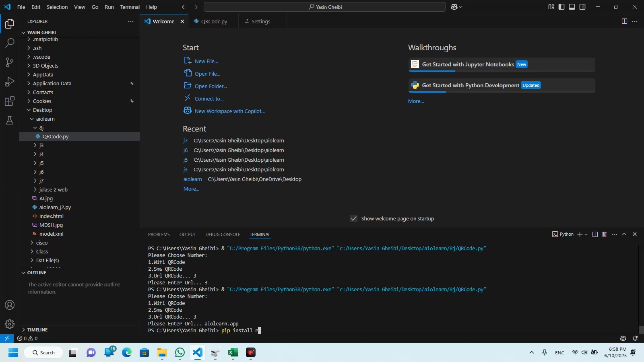Open the Extensions view
644x362 pixels.
pos(10,101)
